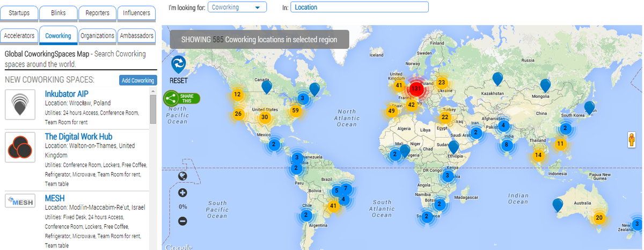Click the blue pin over Kazakhstan
Viewport: 644px width, 250px height.
(x=498, y=79)
